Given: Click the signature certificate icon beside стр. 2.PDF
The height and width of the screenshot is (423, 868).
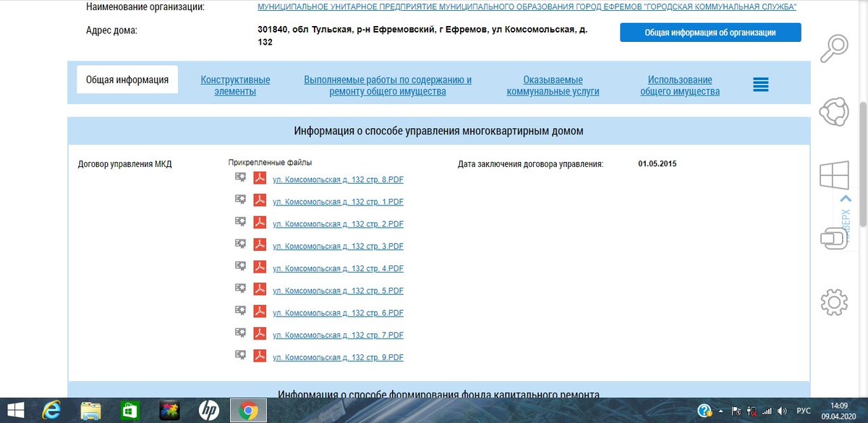Looking at the screenshot, I should pyautogui.click(x=240, y=221).
